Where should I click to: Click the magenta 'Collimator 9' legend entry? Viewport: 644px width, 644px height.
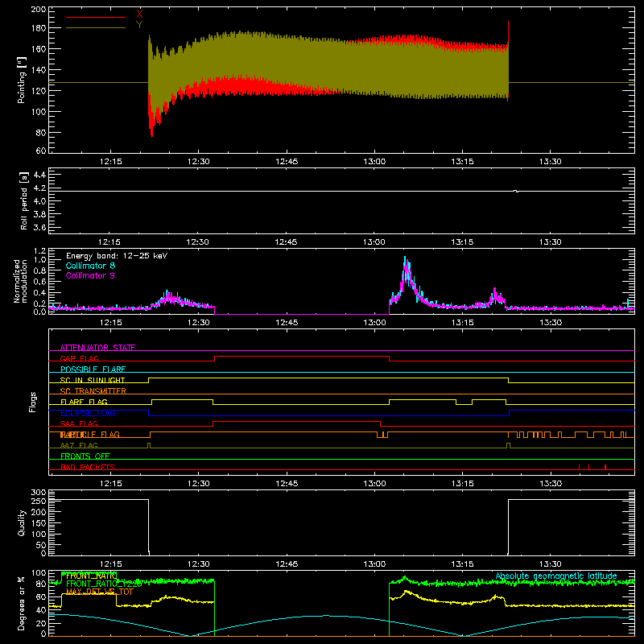[x=90, y=275]
